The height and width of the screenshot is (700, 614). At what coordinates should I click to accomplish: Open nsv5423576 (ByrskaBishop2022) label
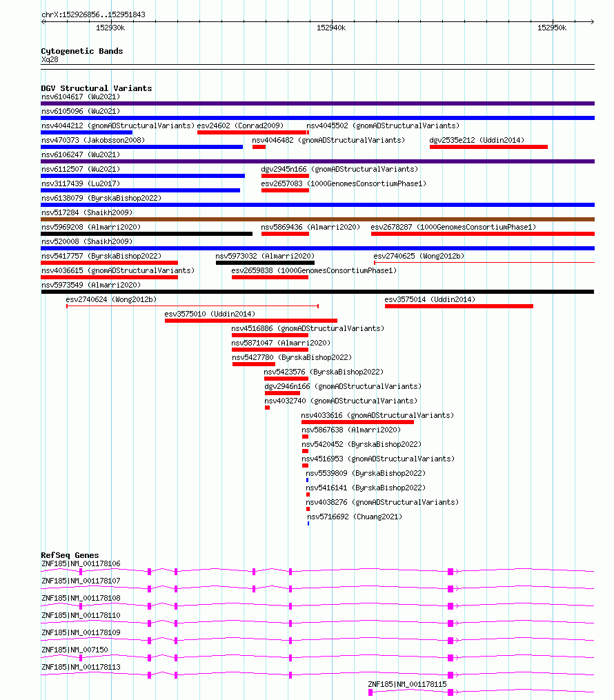coord(324,372)
